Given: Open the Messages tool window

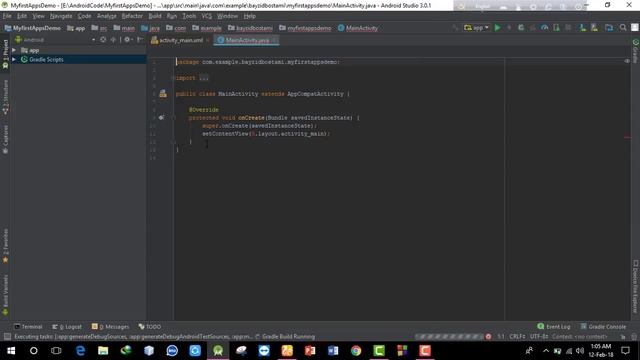Looking at the screenshot, I should click(x=110, y=327).
